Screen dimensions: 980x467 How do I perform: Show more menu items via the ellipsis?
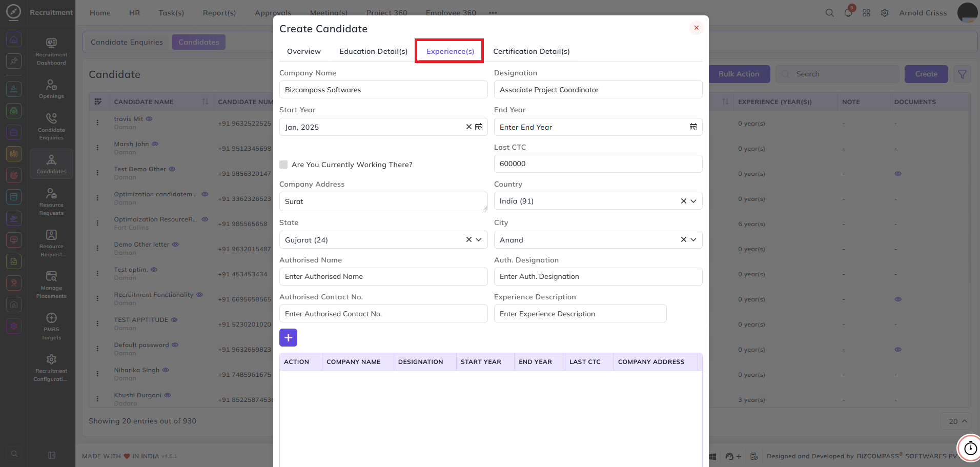point(493,13)
